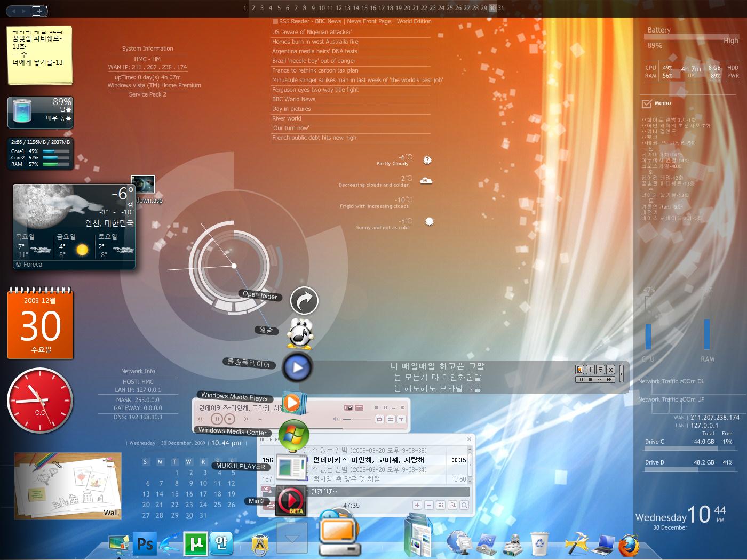Click the mini player seek progress bar
747x560 pixels.
pyautogui.click(x=300, y=428)
